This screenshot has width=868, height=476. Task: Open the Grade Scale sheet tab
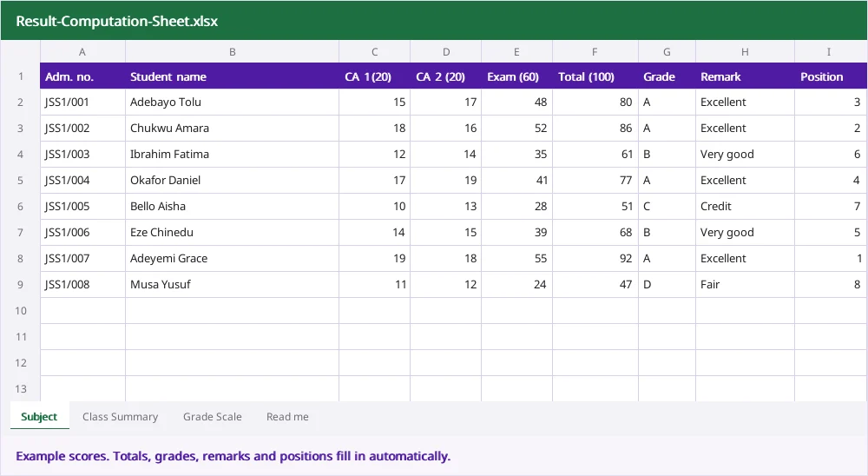(213, 416)
